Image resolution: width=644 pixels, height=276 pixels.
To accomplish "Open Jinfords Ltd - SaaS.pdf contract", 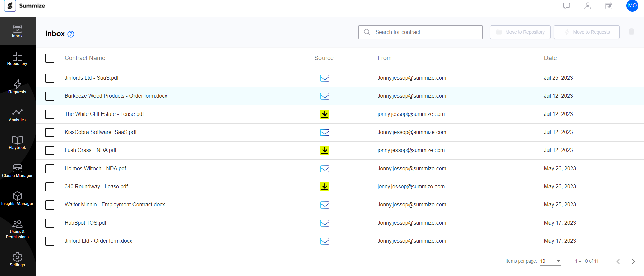I will click(91, 78).
